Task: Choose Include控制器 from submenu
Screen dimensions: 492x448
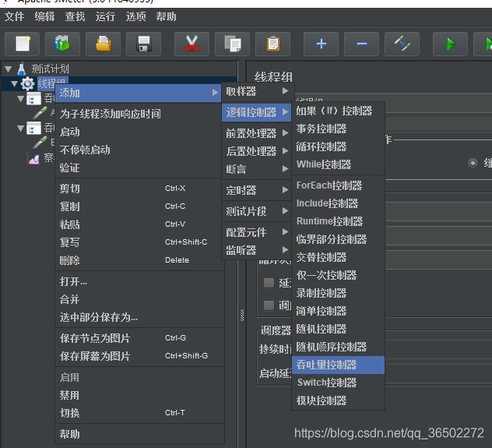Action: 338,203
